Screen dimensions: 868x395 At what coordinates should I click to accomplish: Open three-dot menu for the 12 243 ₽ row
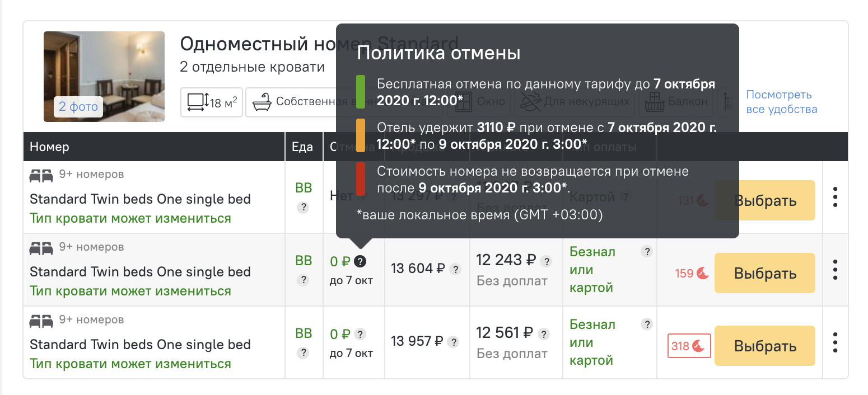pos(835,270)
